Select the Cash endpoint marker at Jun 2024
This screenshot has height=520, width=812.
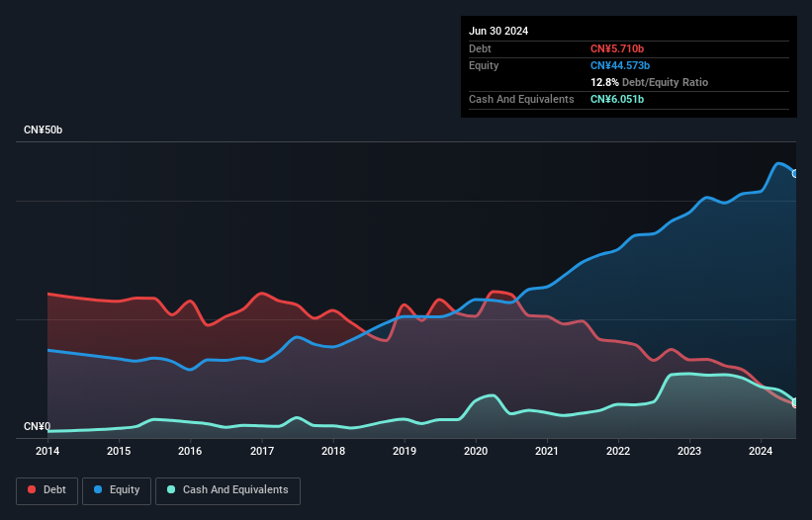click(795, 402)
